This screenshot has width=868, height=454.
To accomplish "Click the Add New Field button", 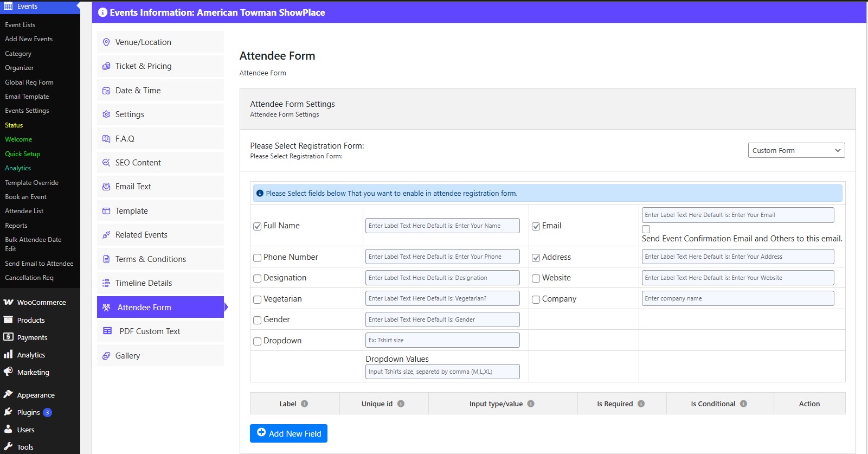I will click(288, 433).
